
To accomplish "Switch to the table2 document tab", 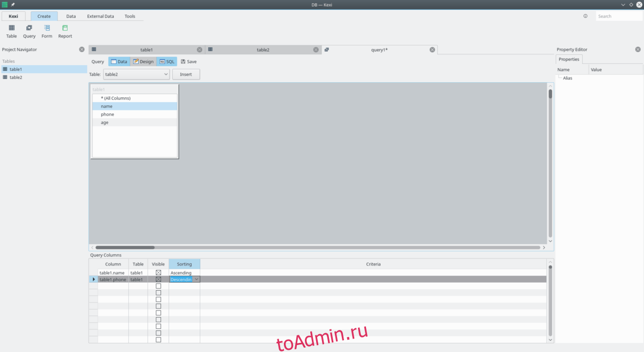I will point(263,49).
